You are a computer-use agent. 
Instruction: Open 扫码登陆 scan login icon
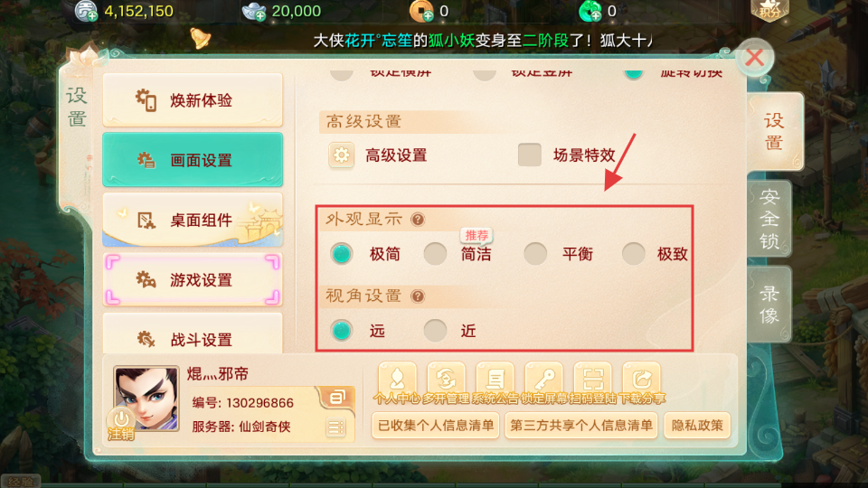pos(593,380)
